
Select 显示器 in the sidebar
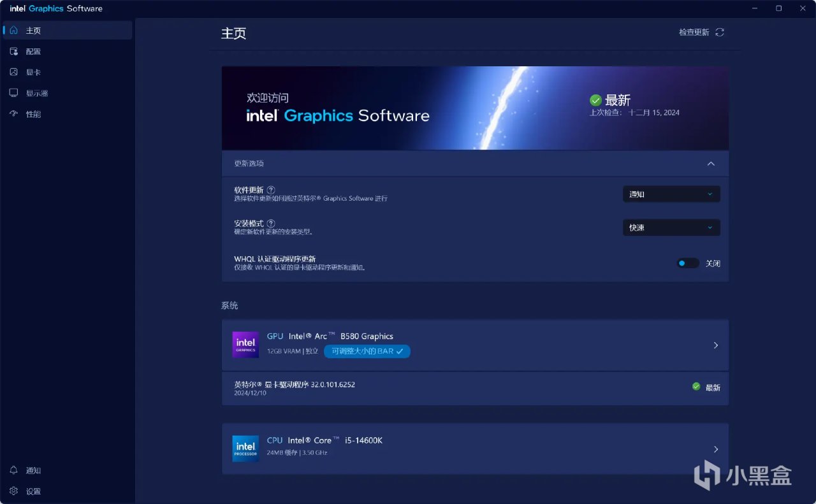click(68, 93)
